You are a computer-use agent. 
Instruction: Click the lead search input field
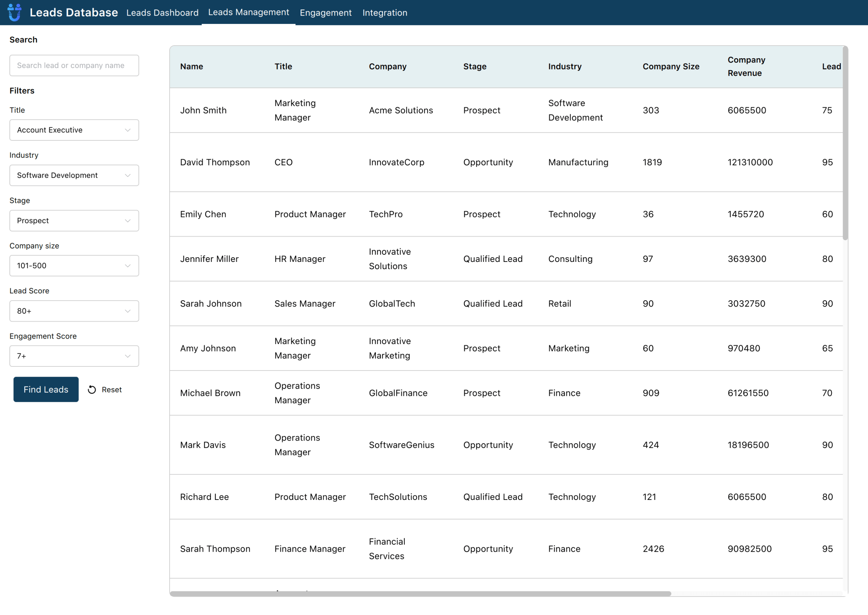74,65
